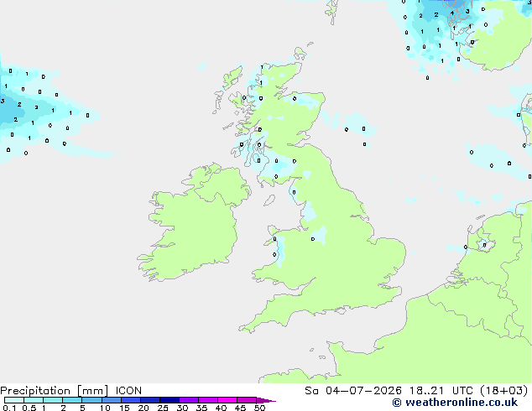Viewport: 532px width, 411px height.
Task: Select the 10–15 mm legend color swatch
Action: [x=112, y=400]
